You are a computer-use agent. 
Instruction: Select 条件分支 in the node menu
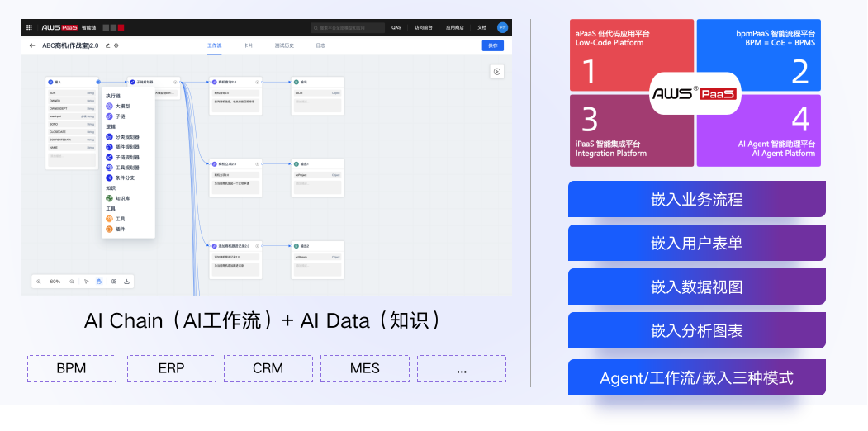(x=120, y=178)
